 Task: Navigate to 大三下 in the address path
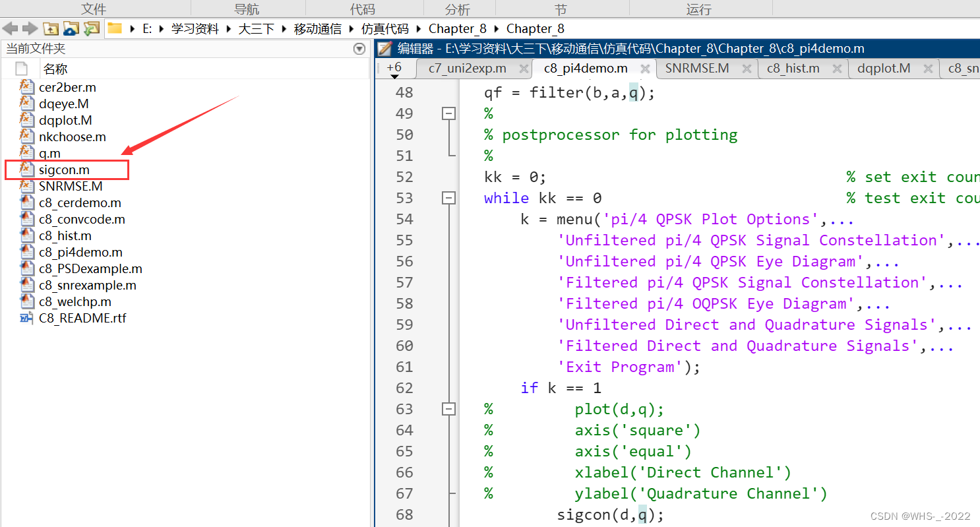coord(257,29)
